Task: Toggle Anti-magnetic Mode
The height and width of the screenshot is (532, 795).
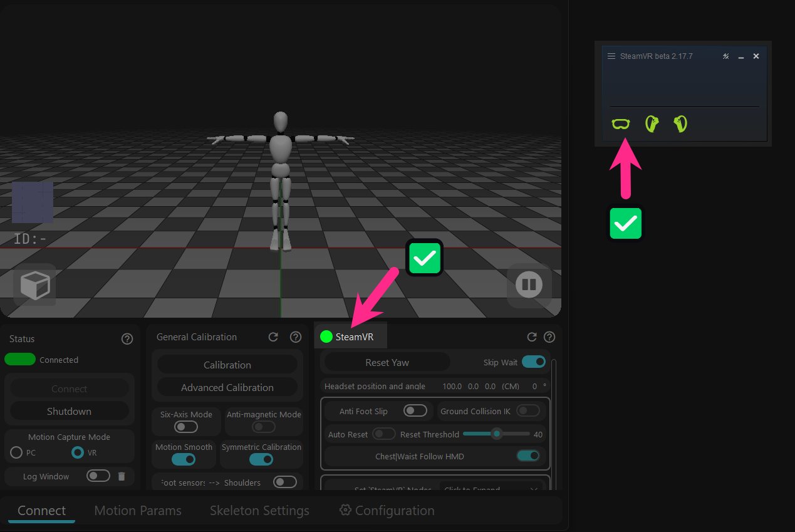Action: pyautogui.click(x=264, y=427)
